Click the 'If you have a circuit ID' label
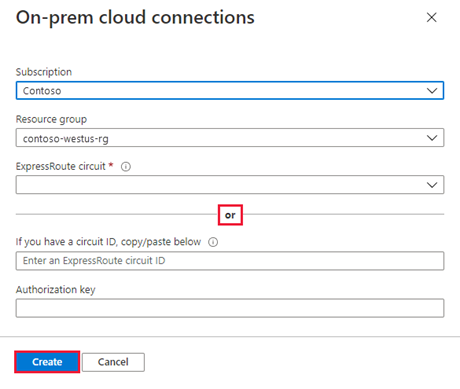 tap(108, 242)
